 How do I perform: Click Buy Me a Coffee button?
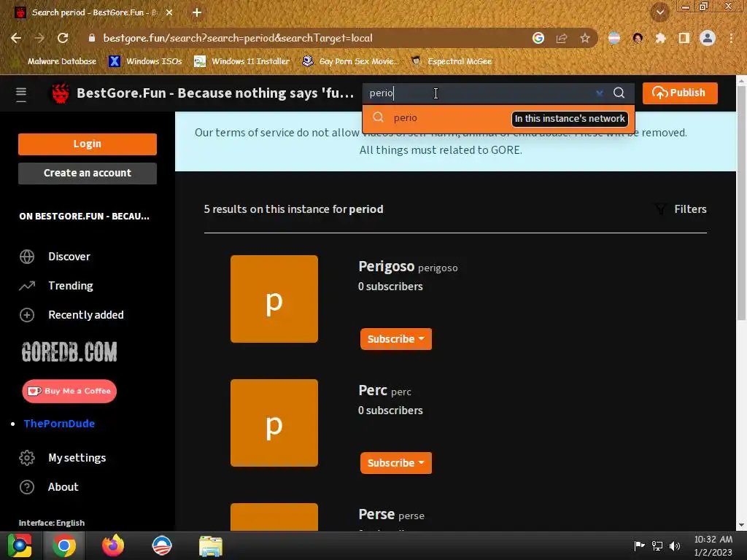[x=69, y=391]
